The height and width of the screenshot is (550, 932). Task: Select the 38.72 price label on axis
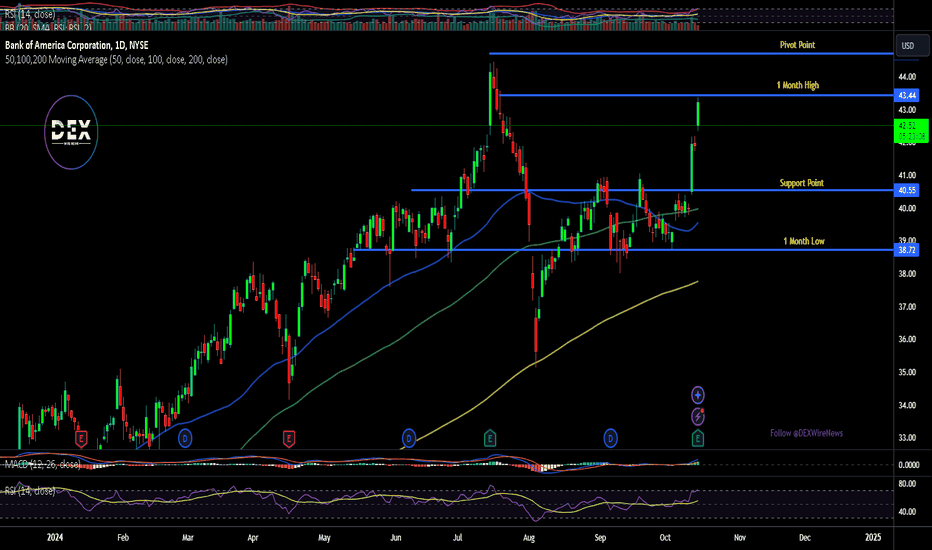pyautogui.click(x=907, y=250)
